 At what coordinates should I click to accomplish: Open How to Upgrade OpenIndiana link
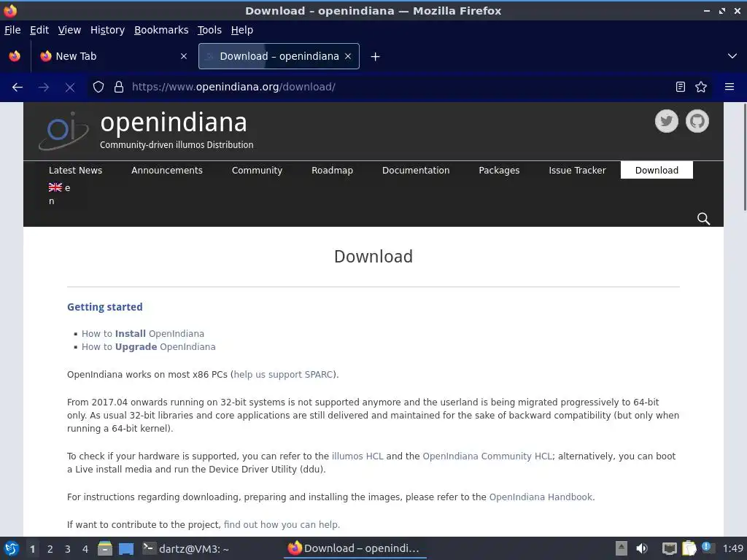coord(149,346)
